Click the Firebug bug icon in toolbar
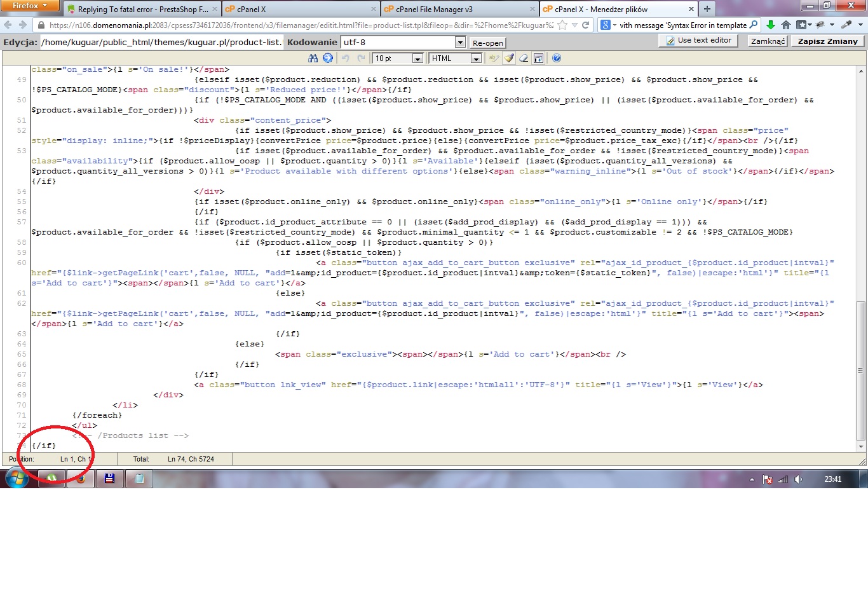The height and width of the screenshot is (609, 868). (x=820, y=25)
